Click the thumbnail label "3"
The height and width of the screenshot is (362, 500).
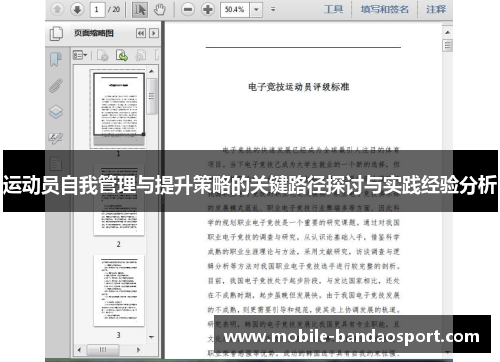[118, 335]
